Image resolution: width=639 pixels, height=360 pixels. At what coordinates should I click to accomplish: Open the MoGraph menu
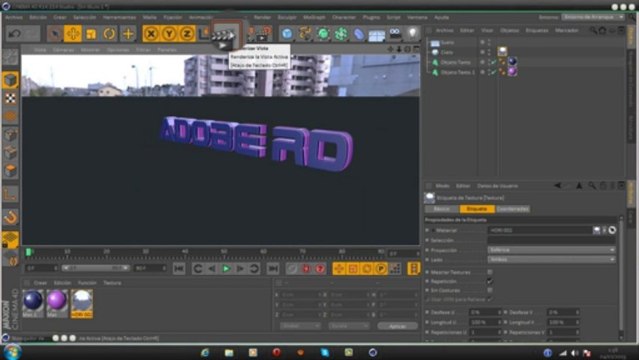pyautogui.click(x=314, y=18)
